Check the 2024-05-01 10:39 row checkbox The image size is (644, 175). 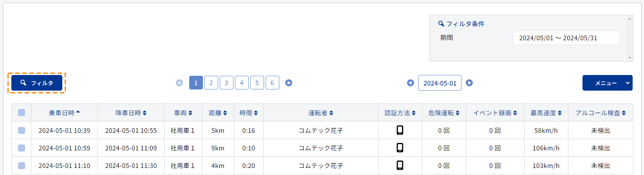pos(22,130)
